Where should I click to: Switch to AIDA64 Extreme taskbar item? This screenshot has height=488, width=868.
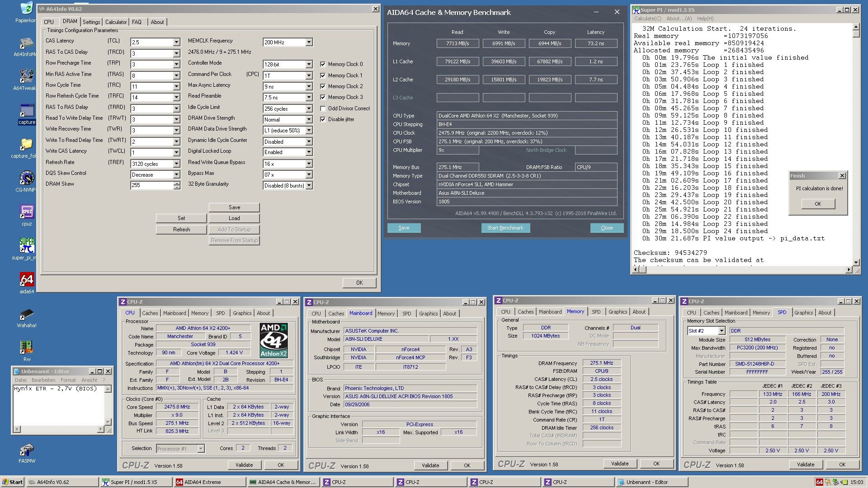(210, 482)
